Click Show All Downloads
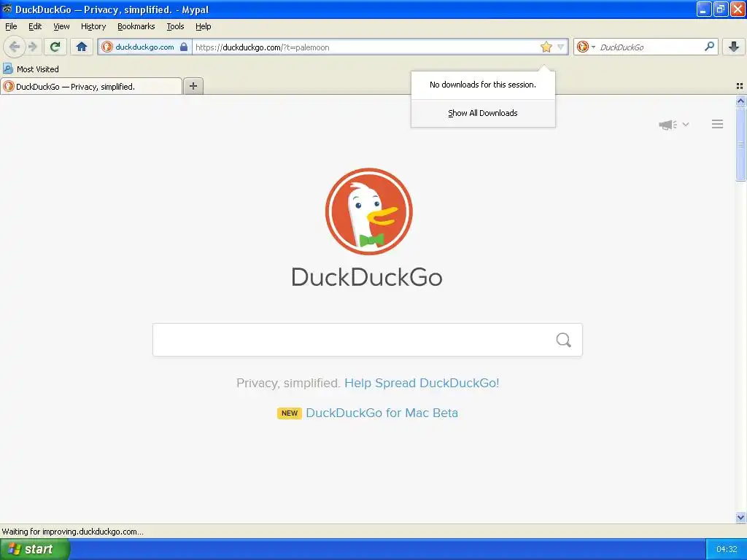 coord(483,113)
